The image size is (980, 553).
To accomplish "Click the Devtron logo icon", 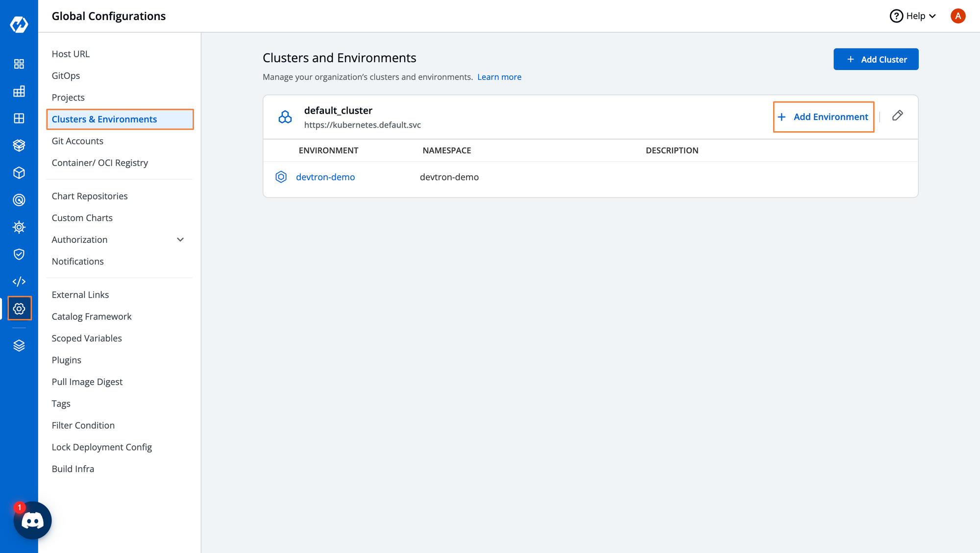I will (x=19, y=24).
